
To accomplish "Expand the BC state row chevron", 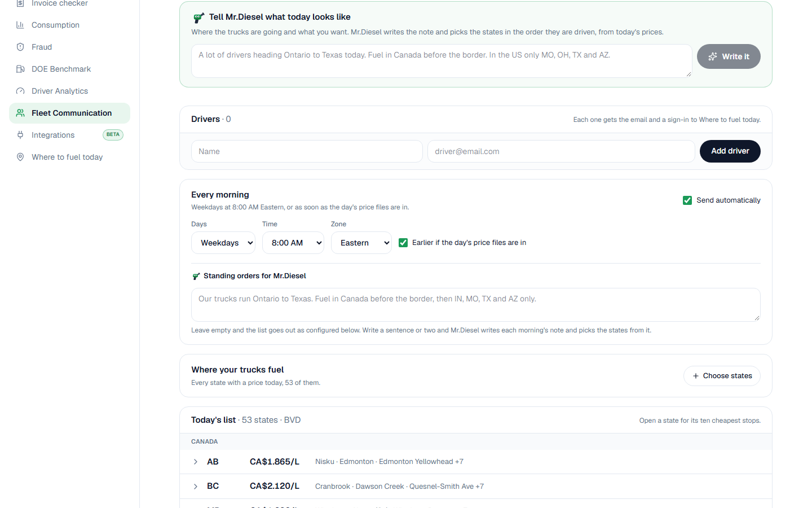I will pos(196,487).
